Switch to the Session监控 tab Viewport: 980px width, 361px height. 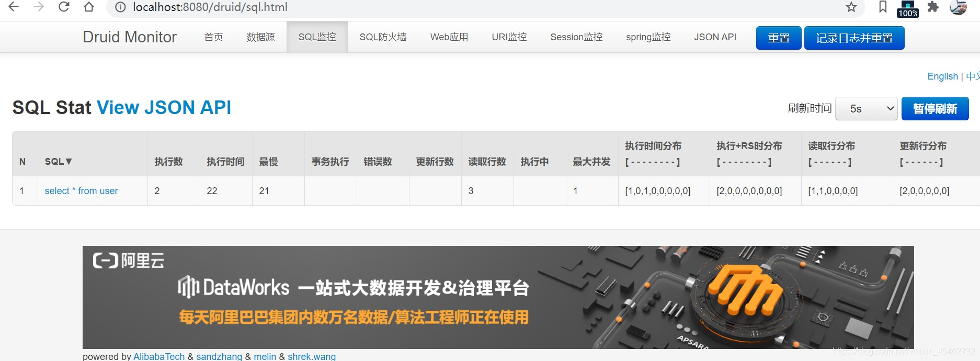pyautogui.click(x=576, y=37)
